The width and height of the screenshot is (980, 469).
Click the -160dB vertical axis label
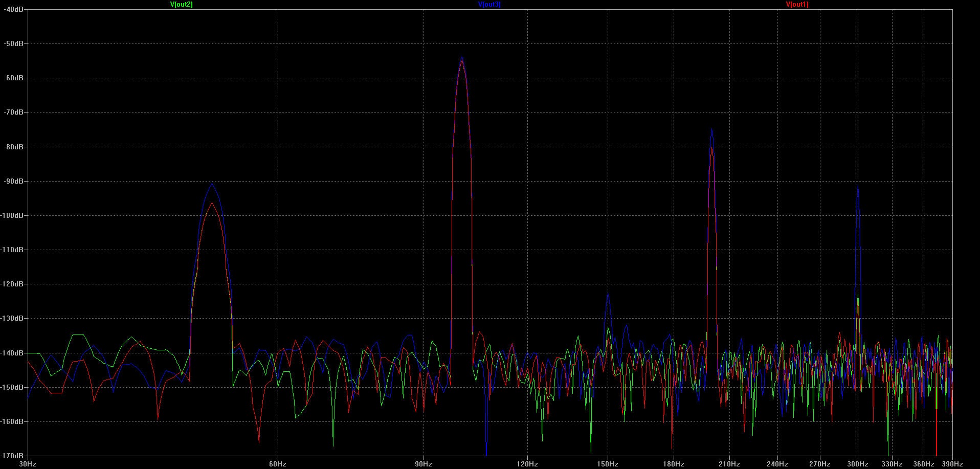coord(12,421)
